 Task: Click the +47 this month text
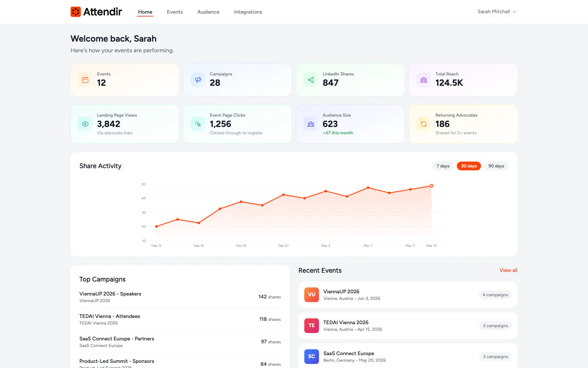(338, 133)
